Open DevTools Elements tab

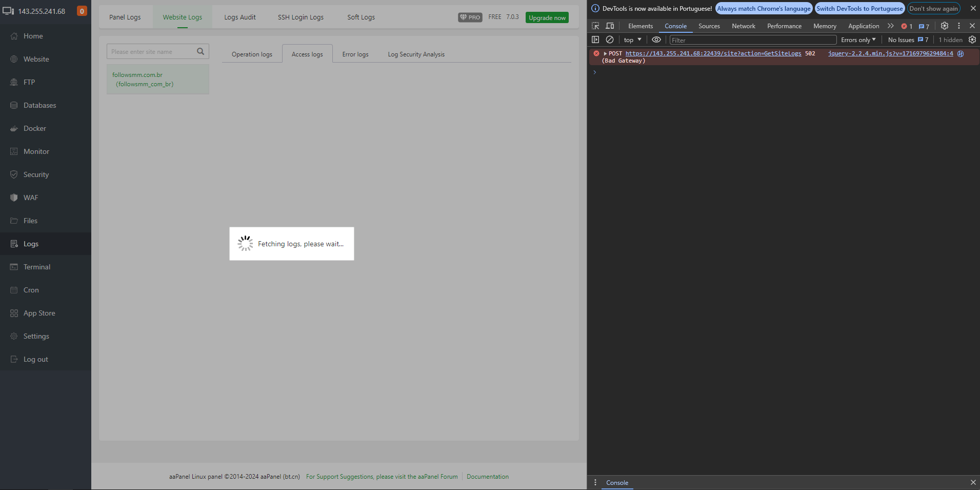click(641, 26)
